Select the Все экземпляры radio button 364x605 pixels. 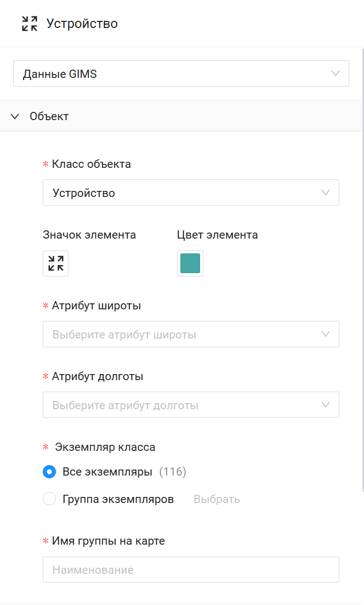coord(49,472)
